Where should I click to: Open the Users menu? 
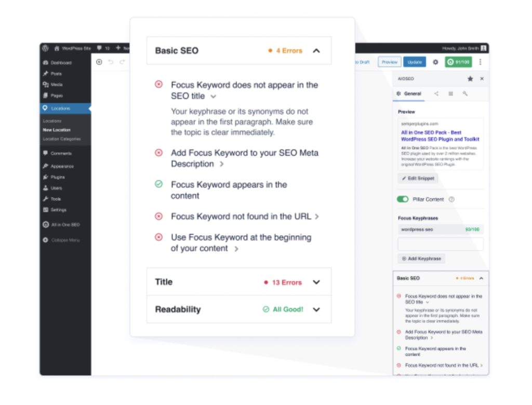coord(52,188)
